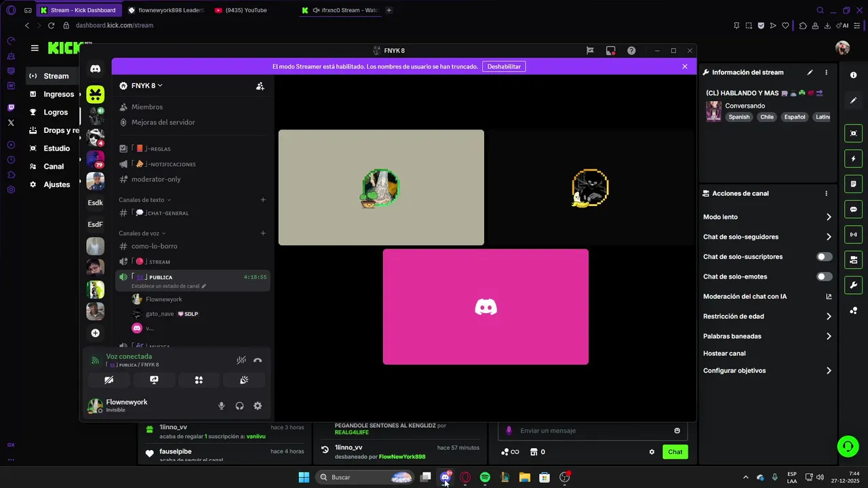Open Moderación del chat con IA link
Image resolution: width=868 pixels, height=488 pixels.
[x=767, y=296]
